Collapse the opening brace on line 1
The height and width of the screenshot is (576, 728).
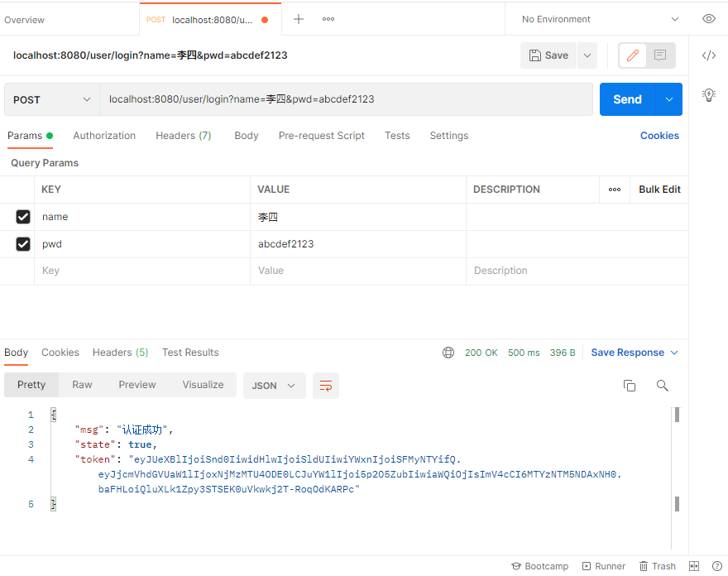pyautogui.click(x=54, y=415)
